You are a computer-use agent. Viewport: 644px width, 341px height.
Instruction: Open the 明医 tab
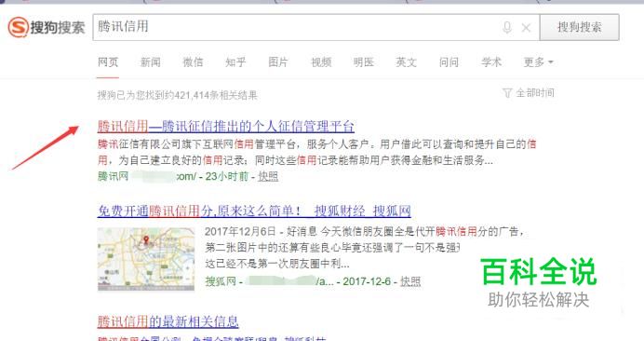click(364, 62)
